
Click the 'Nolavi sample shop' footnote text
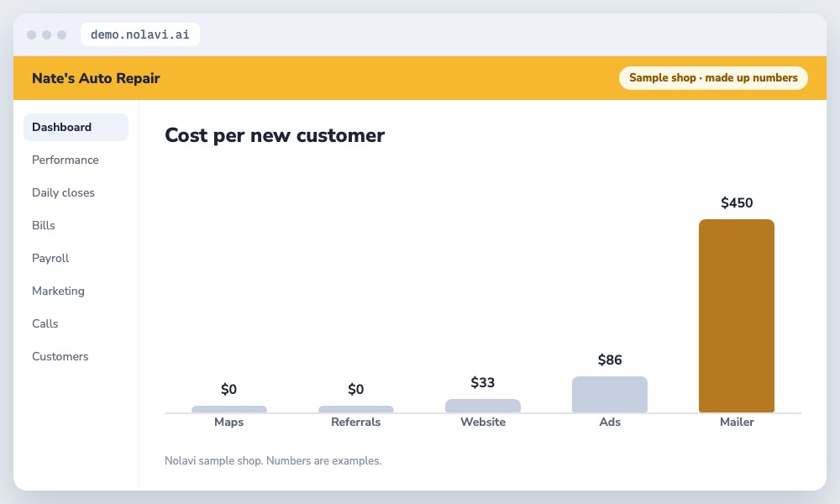coord(273,460)
